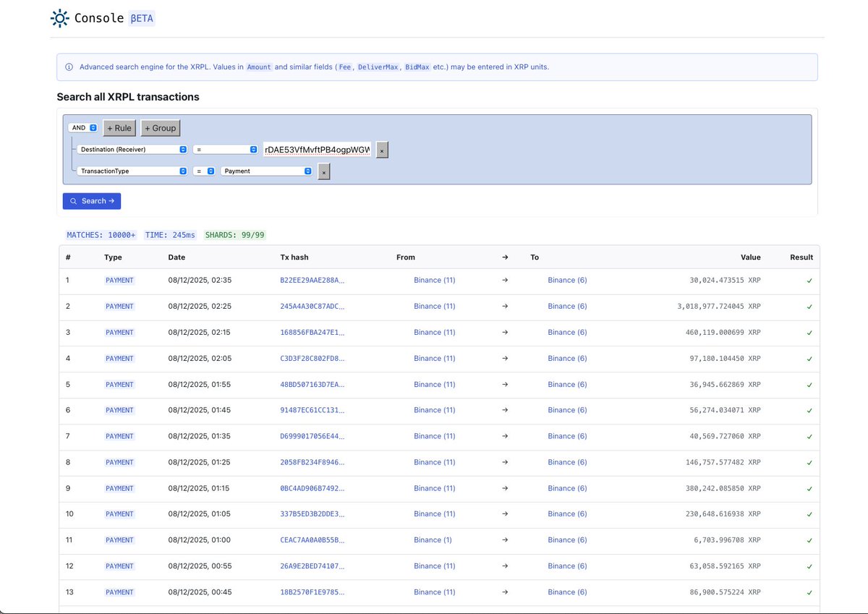Click Binance (6) recipient in row 2
Screen dimensions: 868x614
[x=567, y=306]
